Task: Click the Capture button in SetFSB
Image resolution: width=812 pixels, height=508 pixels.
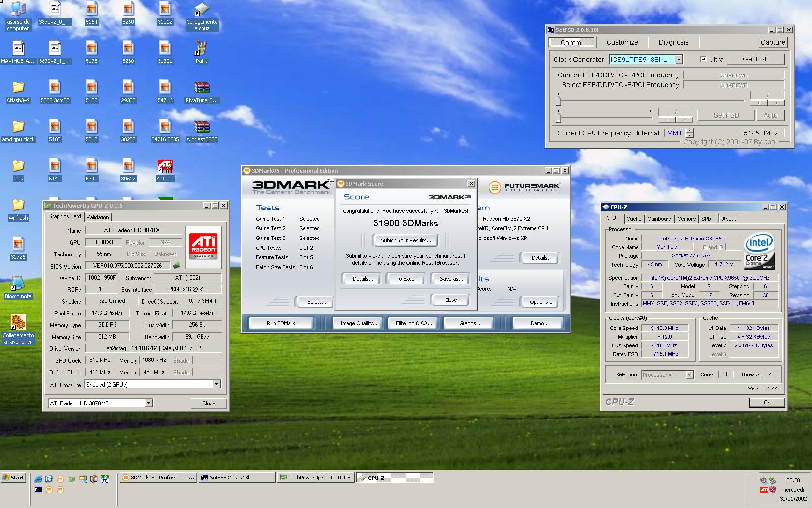Action: 772,42
